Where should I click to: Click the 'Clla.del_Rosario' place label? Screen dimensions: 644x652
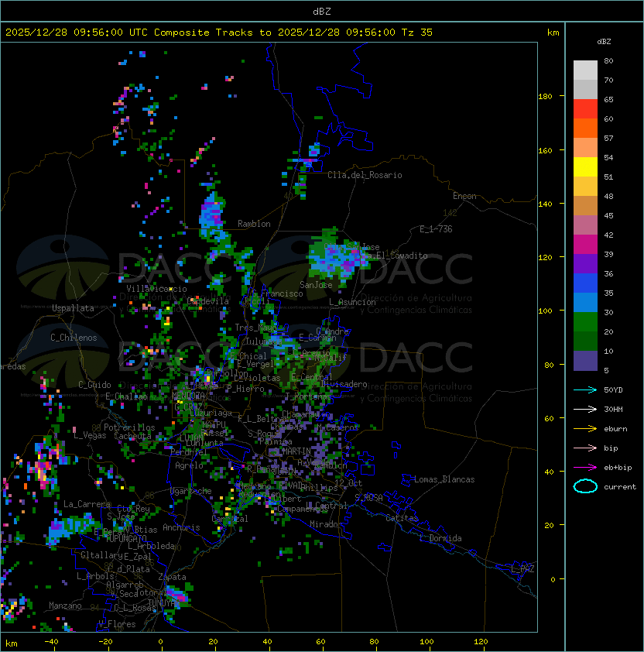(365, 175)
